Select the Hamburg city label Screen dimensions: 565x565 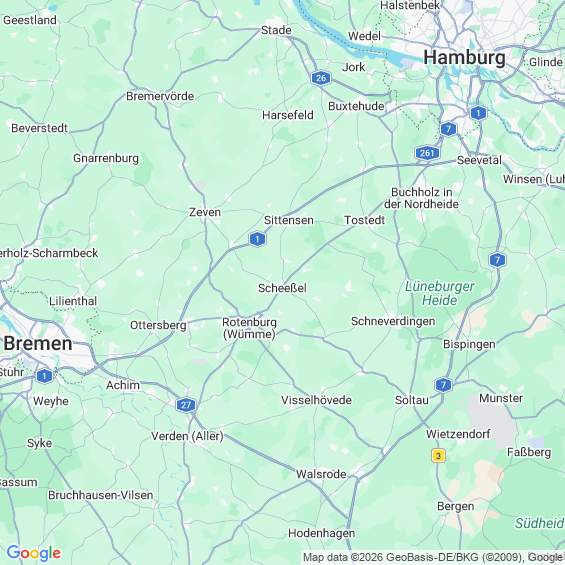pos(464,58)
